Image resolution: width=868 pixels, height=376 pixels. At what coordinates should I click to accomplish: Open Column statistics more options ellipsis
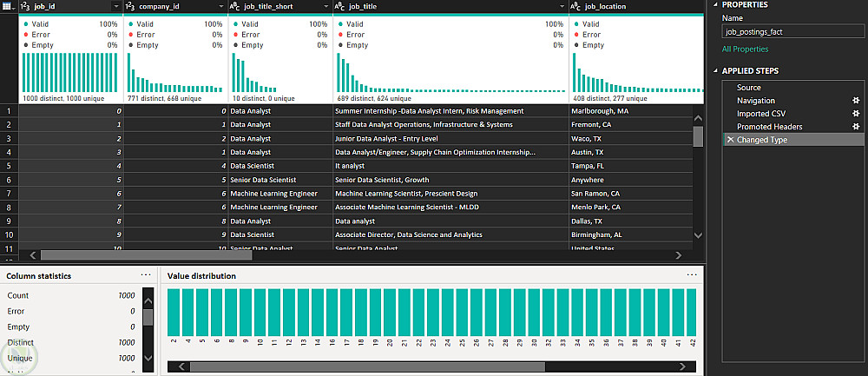click(146, 275)
